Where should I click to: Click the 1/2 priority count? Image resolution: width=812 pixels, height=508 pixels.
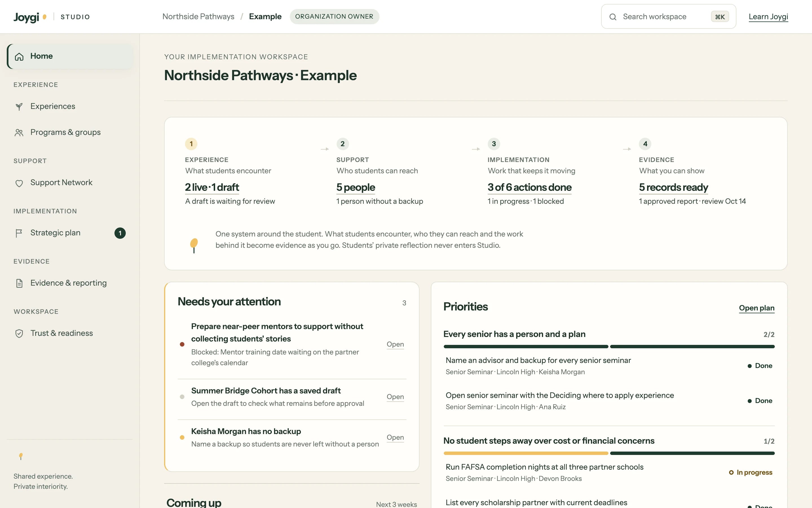pos(769,441)
